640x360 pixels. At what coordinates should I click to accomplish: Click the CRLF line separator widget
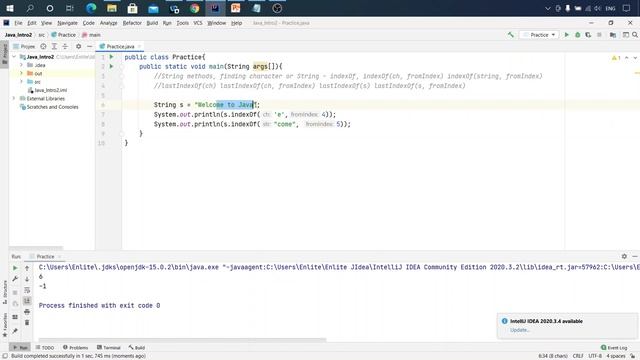point(578,356)
